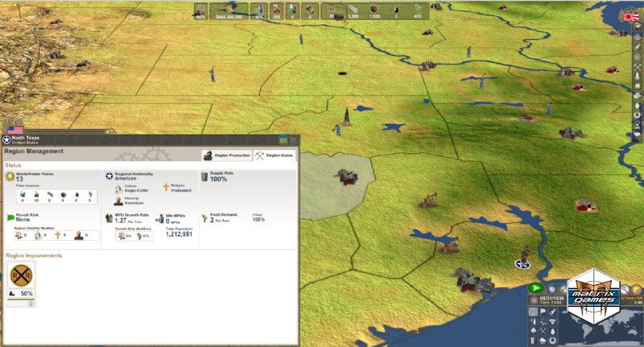The image size is (644, 347).
Task: Click the Culture Anglo-Celtic label
Action: click(x=136, y=191)
